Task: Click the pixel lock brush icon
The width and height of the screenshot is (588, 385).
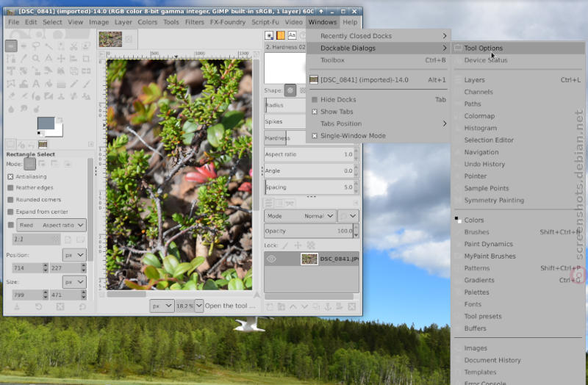Action: pyautogui.click(x=285, y=245)
